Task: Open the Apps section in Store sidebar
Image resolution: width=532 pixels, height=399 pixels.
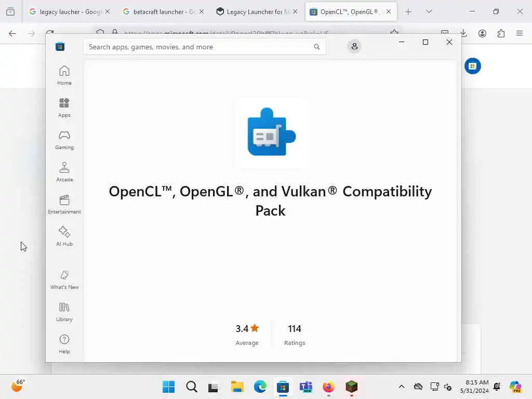Action: tap(64, 108)
